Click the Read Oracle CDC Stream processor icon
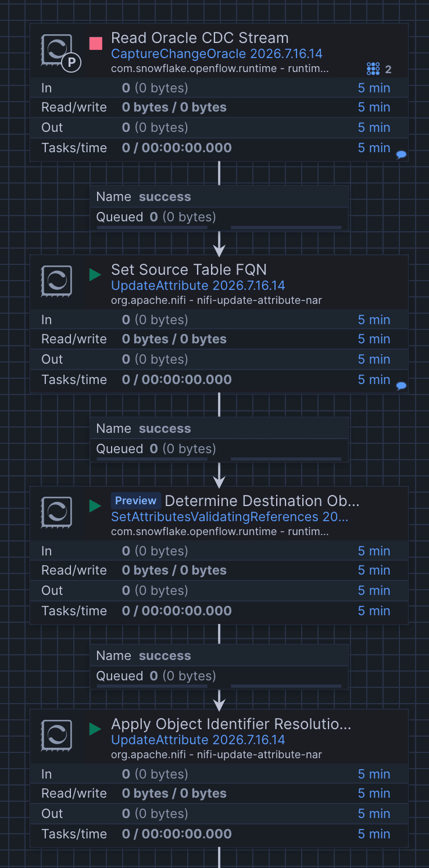The height and width of the screenshot is (868, 429). (56, 49)
